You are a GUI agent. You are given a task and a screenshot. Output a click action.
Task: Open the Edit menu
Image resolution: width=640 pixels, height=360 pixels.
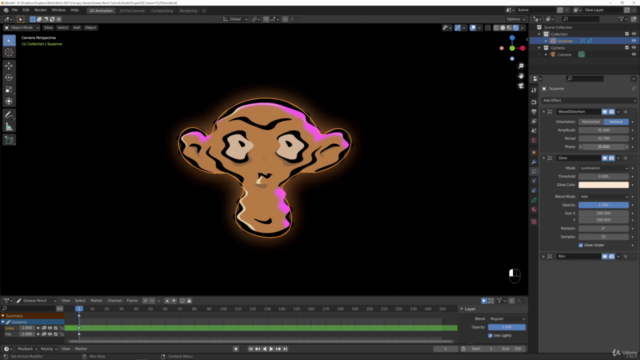pos(26,10)
